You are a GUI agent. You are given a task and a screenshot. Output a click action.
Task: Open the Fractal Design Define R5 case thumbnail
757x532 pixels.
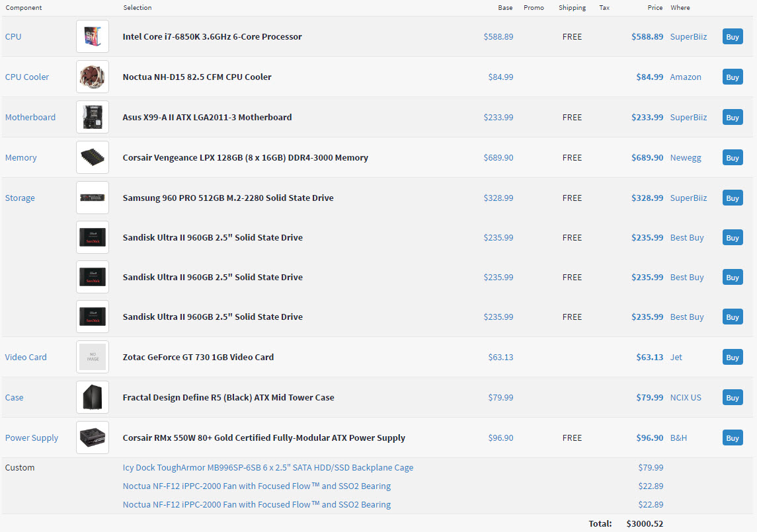(93, 398)
